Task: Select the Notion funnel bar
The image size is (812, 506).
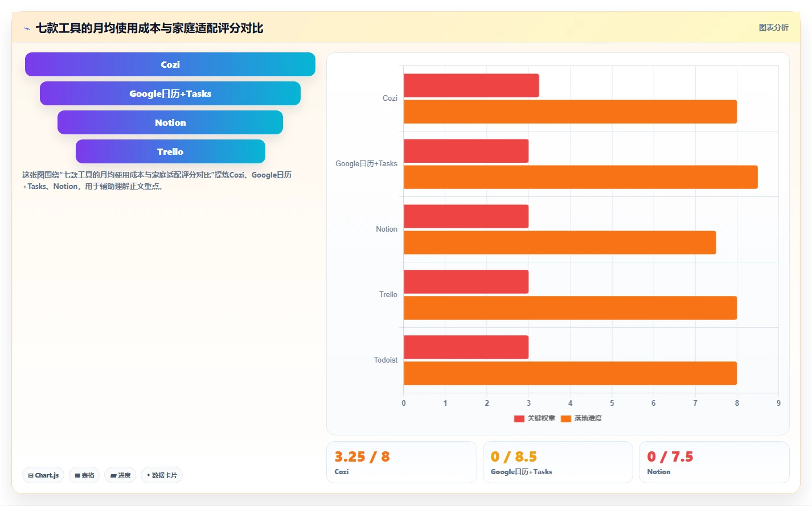Action: [x=170, y=122]
